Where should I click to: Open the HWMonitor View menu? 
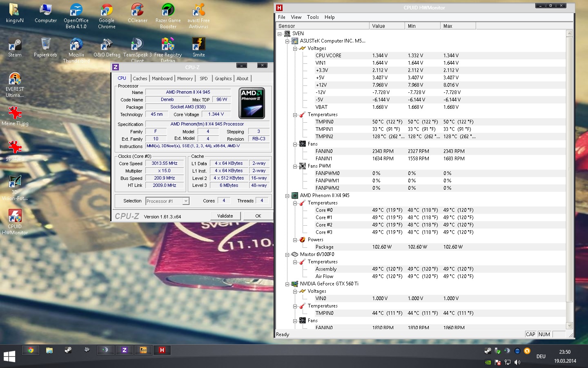296,17
